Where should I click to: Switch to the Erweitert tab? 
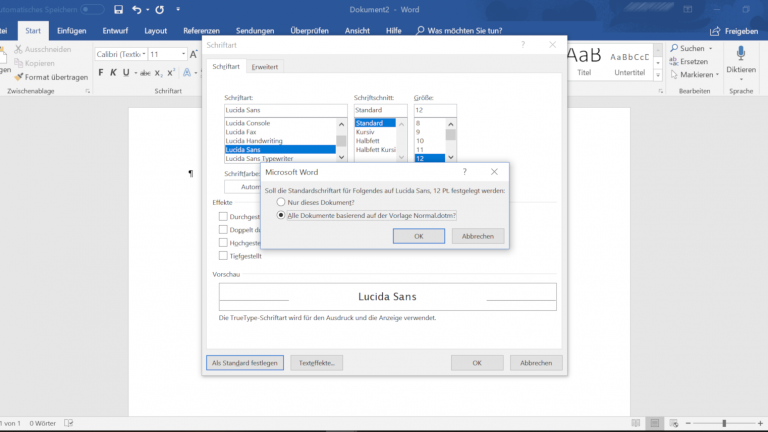[x=265, y=66]
